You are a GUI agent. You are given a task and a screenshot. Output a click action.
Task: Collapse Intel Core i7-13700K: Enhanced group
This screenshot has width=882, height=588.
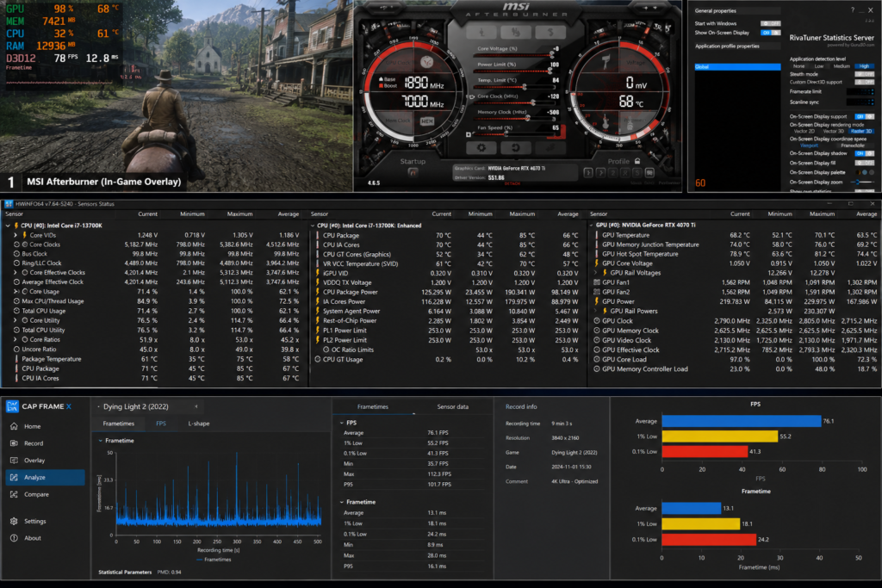pyautogui.click(x=313, y=226)
